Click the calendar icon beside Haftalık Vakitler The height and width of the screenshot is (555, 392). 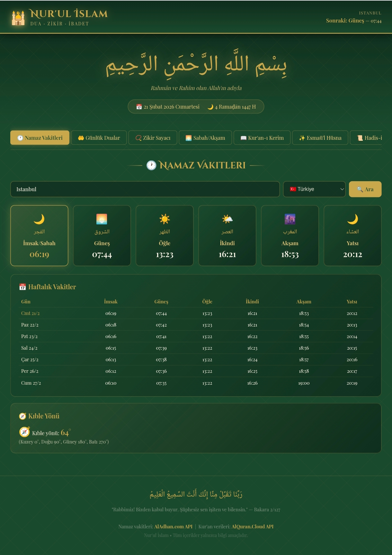pyautogui.click(x=22, y=287)
